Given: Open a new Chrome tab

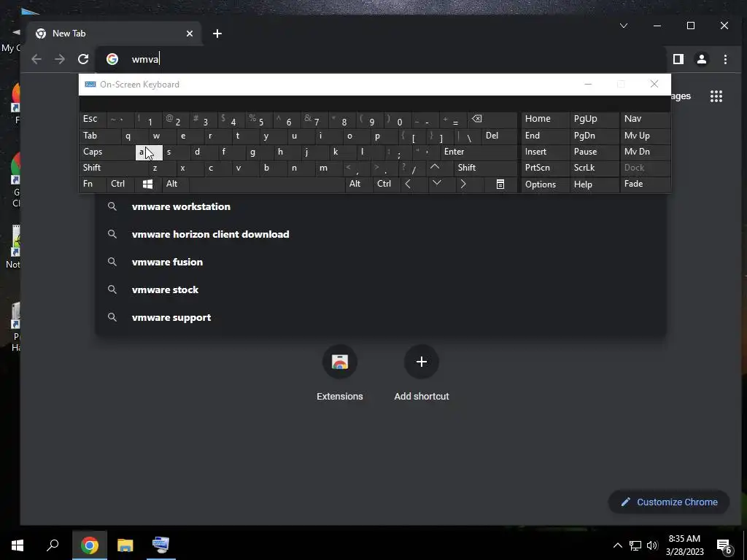Looking at the screenshot, I should tap(217, 34).
